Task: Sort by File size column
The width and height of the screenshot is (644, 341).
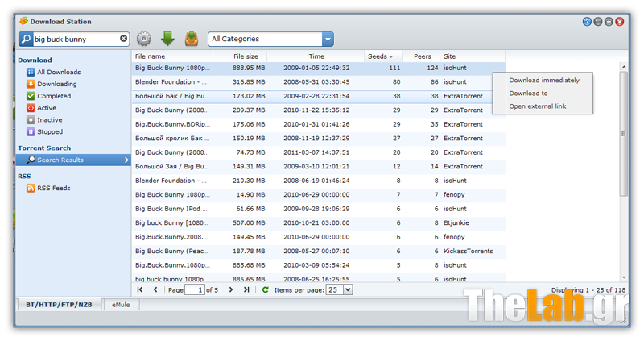Action: pyautogui.click(x=240, y=56)
